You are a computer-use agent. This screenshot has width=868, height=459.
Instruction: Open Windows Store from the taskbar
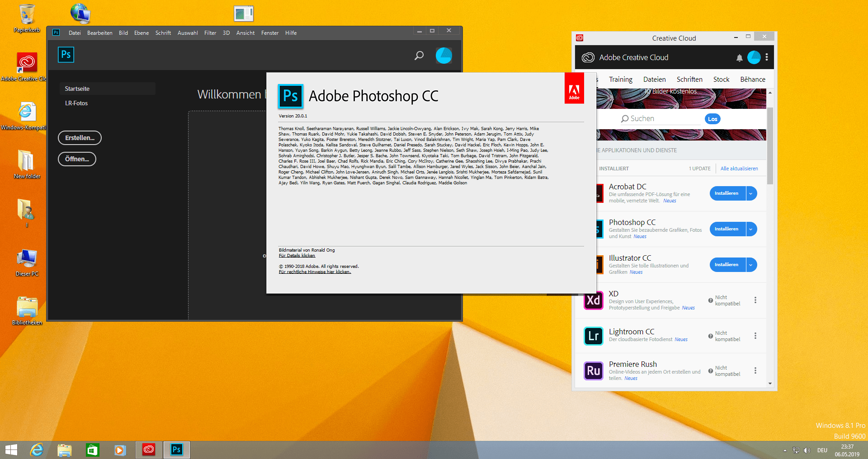(x=93, y=450)
